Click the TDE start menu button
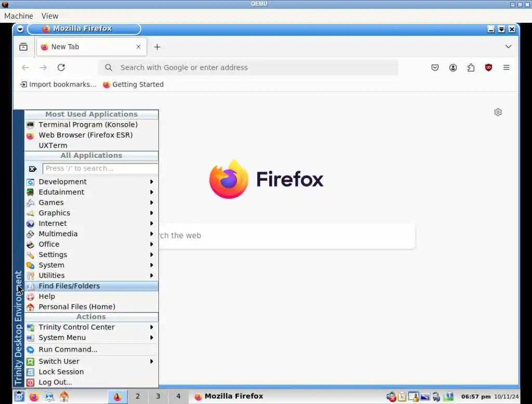 tap(19, 396)
